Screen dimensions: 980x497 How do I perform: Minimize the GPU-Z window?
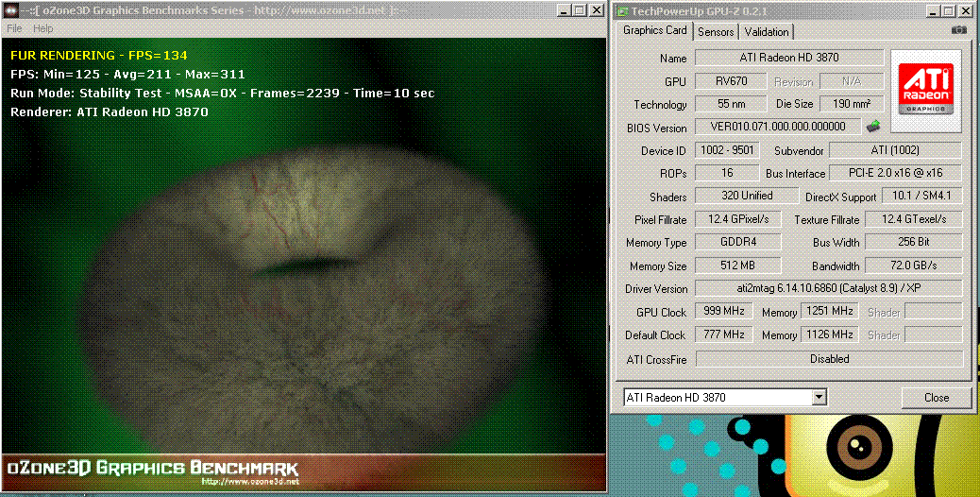click(932, 11)
